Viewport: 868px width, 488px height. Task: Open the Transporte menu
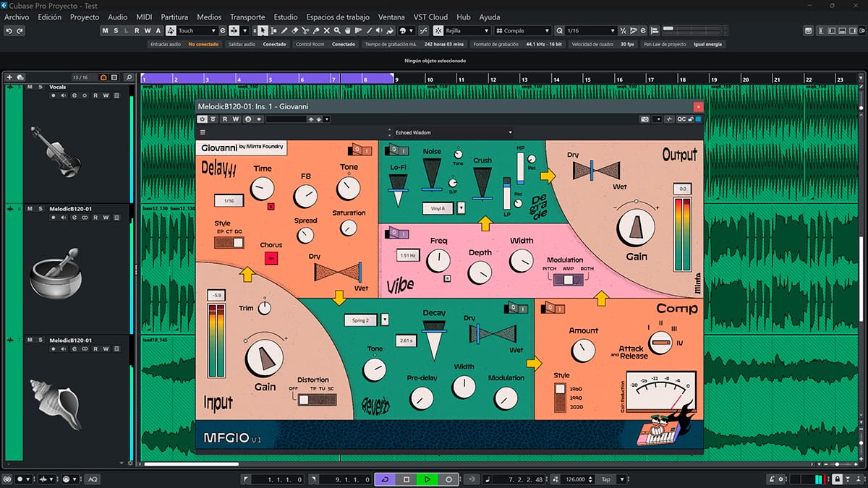pos(247,17)
